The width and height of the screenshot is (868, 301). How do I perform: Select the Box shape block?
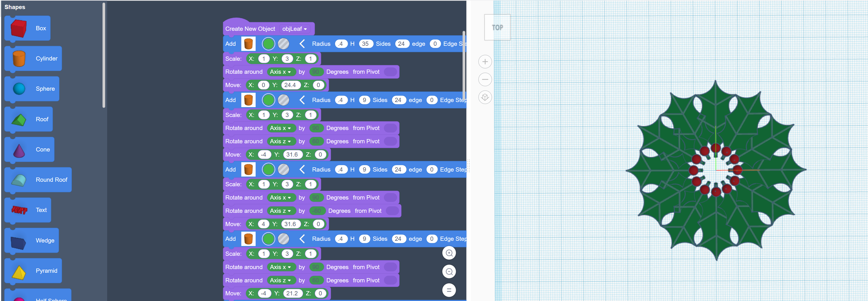(28, 28)
